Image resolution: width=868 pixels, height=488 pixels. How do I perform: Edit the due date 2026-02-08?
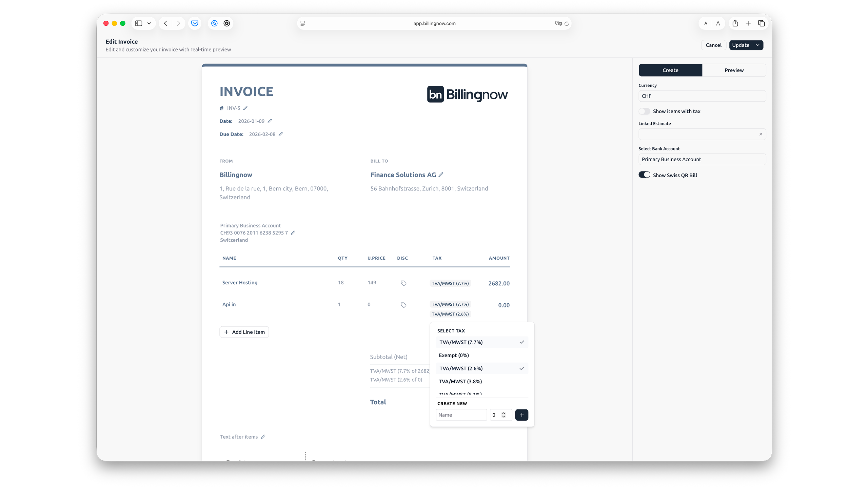281,134
